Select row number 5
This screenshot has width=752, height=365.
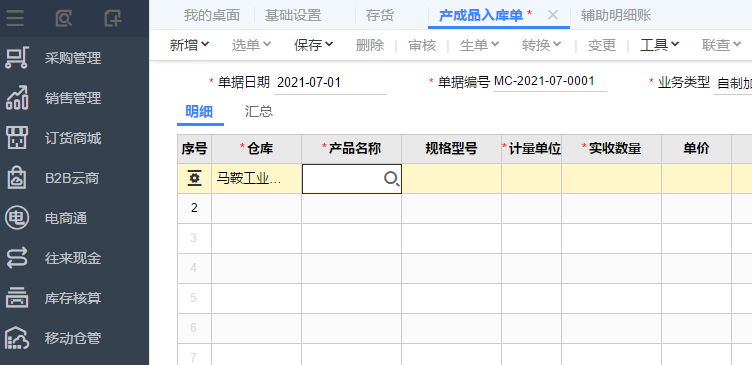point(194,298)
